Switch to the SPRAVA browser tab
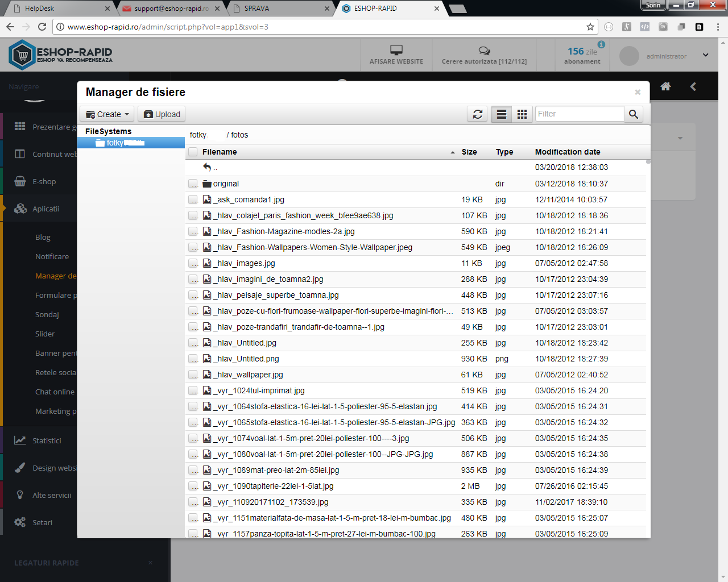This screenshot has width=728, height=582. click(x=280, y=9)
